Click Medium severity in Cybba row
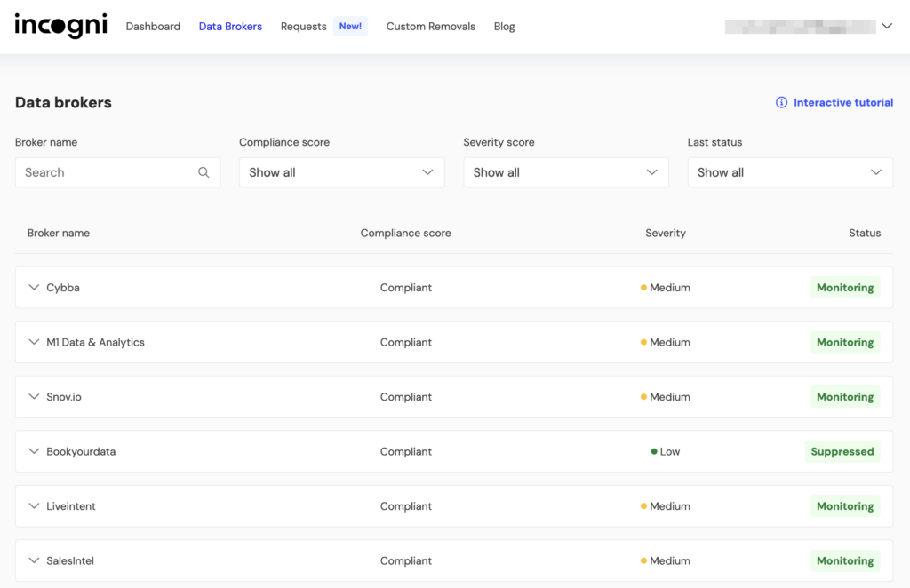The height and width of the screenshot is (588, 910). (x=666, y=288)
